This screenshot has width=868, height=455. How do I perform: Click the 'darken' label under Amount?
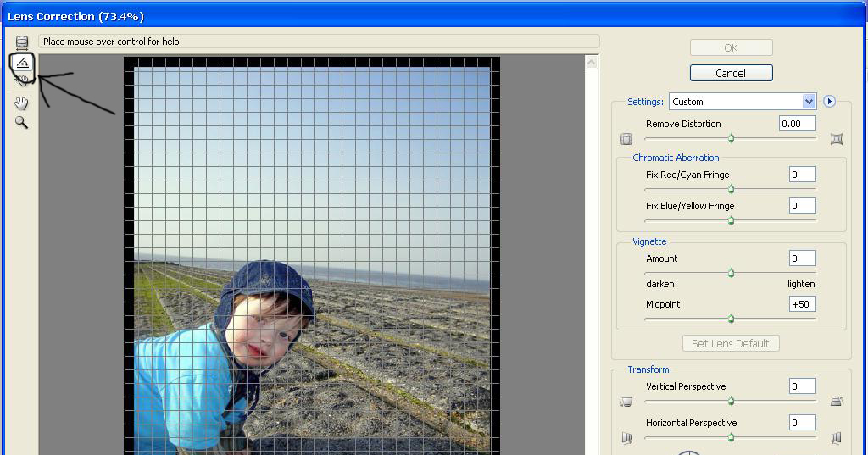[659, 284]
